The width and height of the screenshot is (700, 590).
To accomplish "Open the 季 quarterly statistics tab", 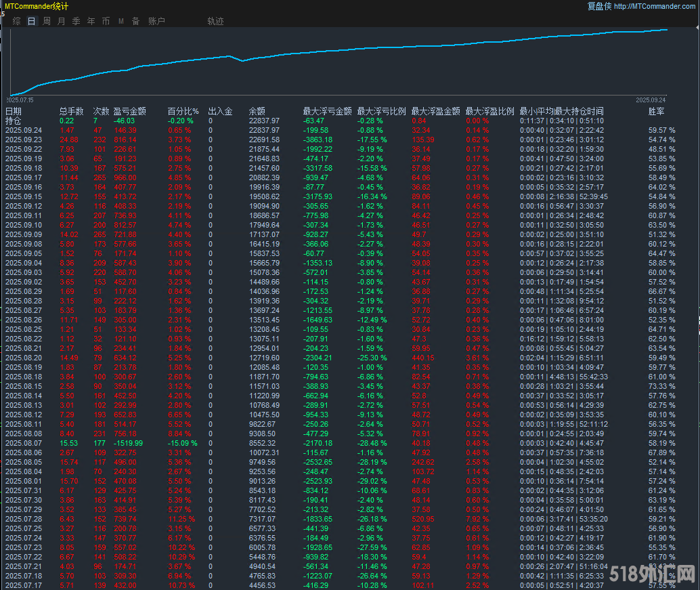I will point(76,21).
